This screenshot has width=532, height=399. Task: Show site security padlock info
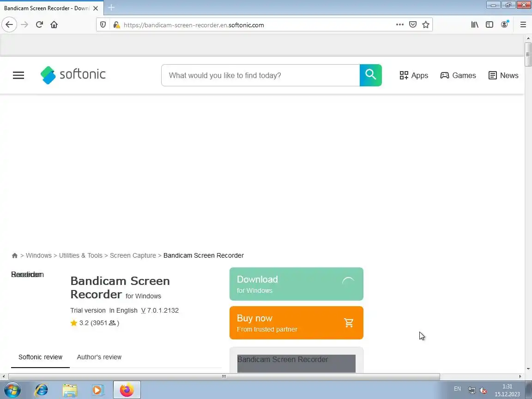pyautogui.click(x=116, y=25)
